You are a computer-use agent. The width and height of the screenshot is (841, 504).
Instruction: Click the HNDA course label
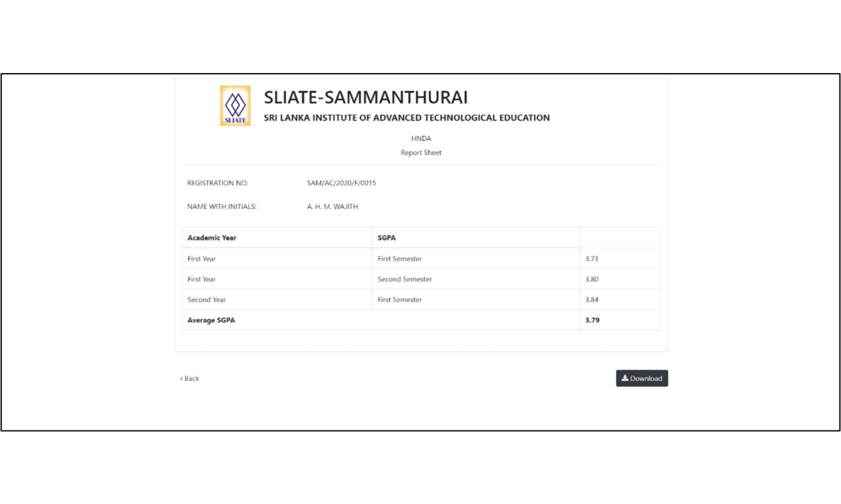click(x=421, y=138)
